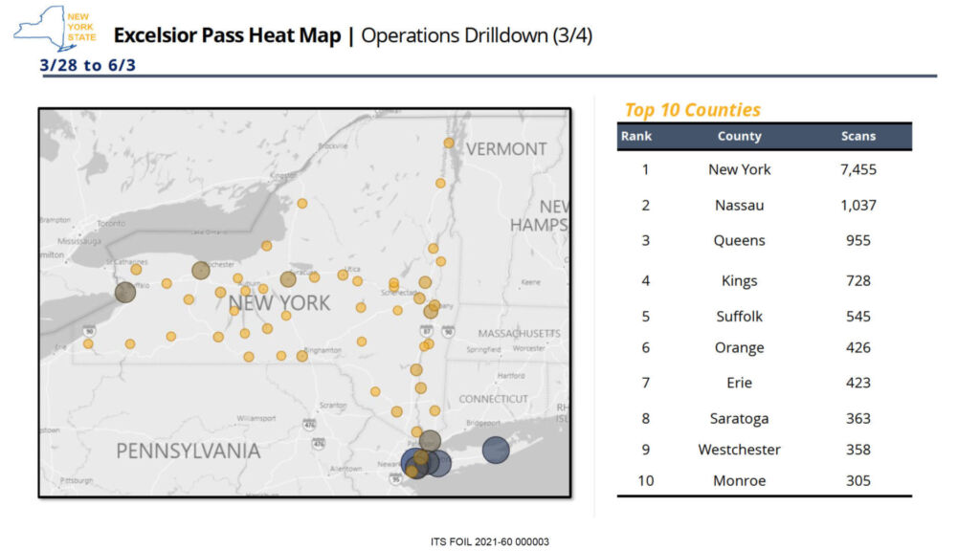The height and width of the screenshot is (551, 980).
Task: Click the "Pittsburgh" city label on the map
Action: 77,480
